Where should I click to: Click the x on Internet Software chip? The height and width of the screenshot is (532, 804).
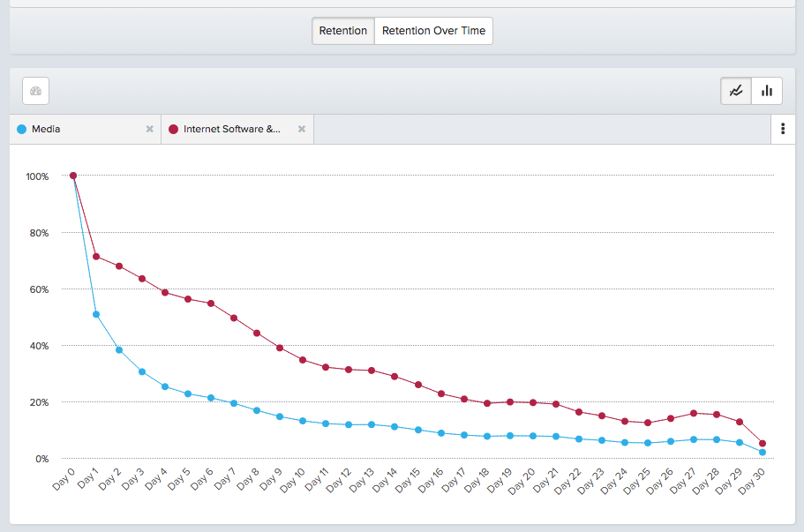(303, 129)
